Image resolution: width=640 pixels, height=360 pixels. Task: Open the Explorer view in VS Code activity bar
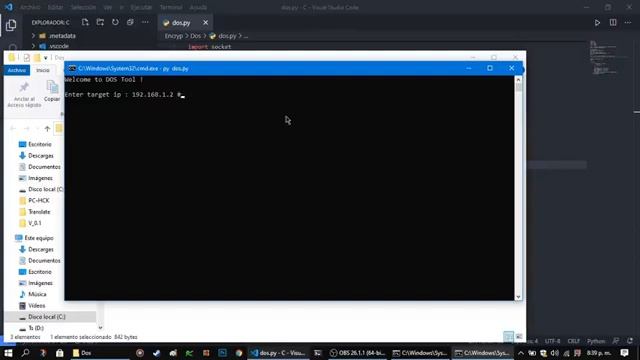click(x=11, y=25)
